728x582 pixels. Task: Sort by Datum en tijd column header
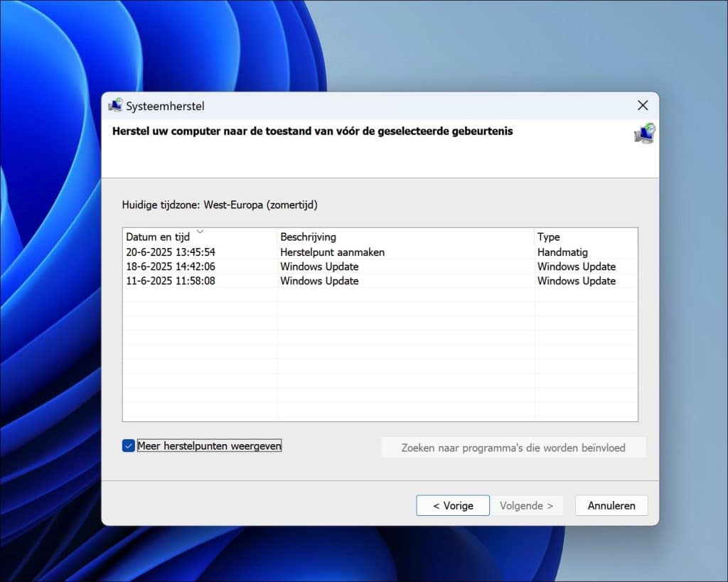(200, 237)
